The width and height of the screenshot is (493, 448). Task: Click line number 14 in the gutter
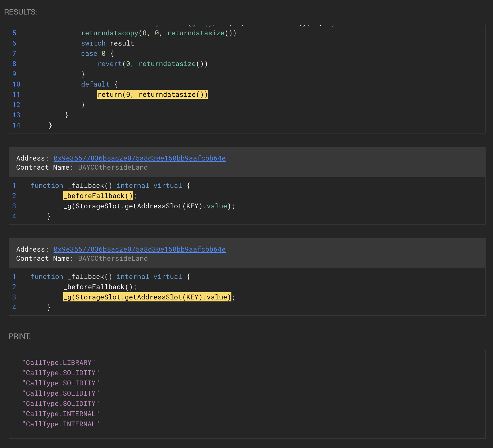click(x=16, y=125)
